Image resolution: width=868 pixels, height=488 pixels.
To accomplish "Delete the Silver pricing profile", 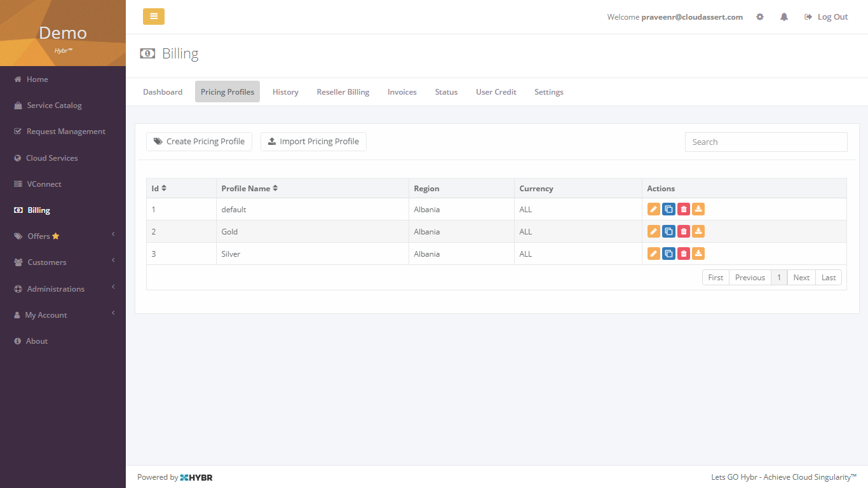I will [684, 254].
